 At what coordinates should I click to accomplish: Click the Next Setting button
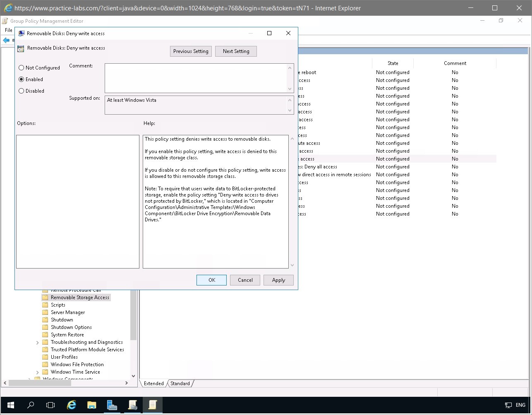236,51
